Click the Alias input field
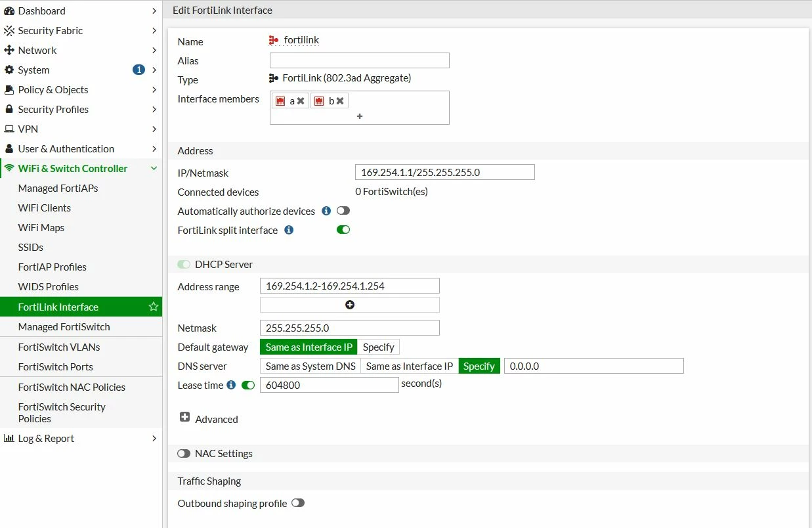Screen dimensions: 812x528 pyautogui.click(x=360, y=60)
